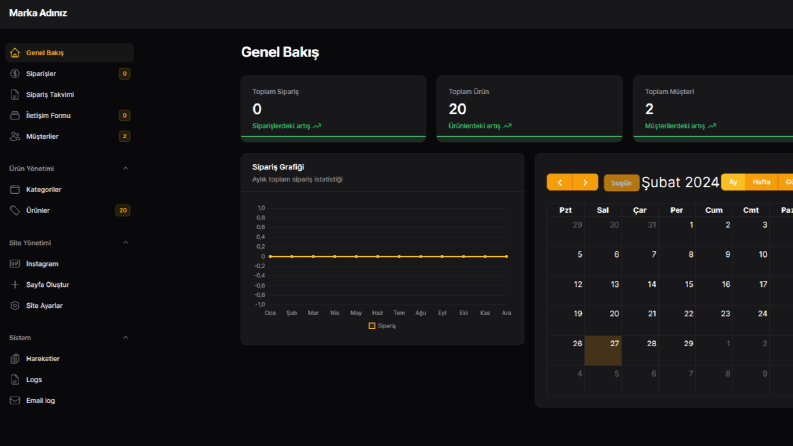
Task: Click the bugün button in calendar
Action: [x=622, y=183]
